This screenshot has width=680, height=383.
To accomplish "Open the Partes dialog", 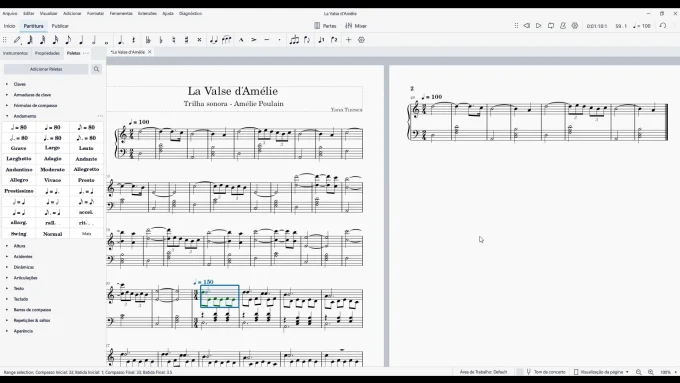I will click(x=325, y=26).
